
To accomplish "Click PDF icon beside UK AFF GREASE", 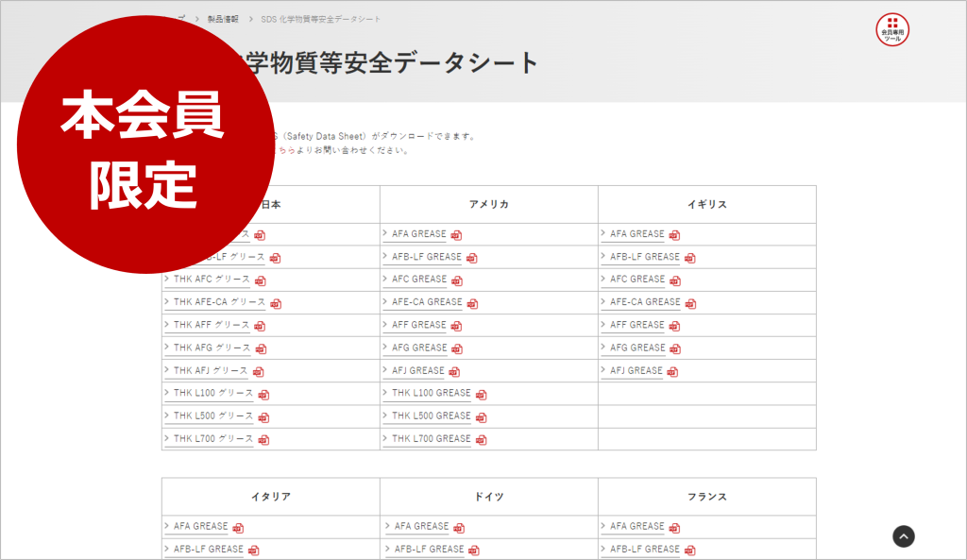I will click(x=674, y=326).
